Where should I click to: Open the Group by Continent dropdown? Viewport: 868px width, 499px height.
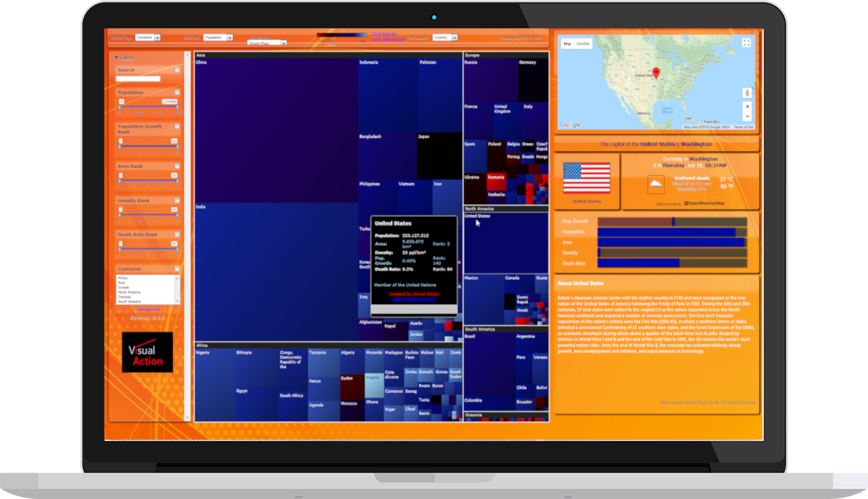coord(148,37)
